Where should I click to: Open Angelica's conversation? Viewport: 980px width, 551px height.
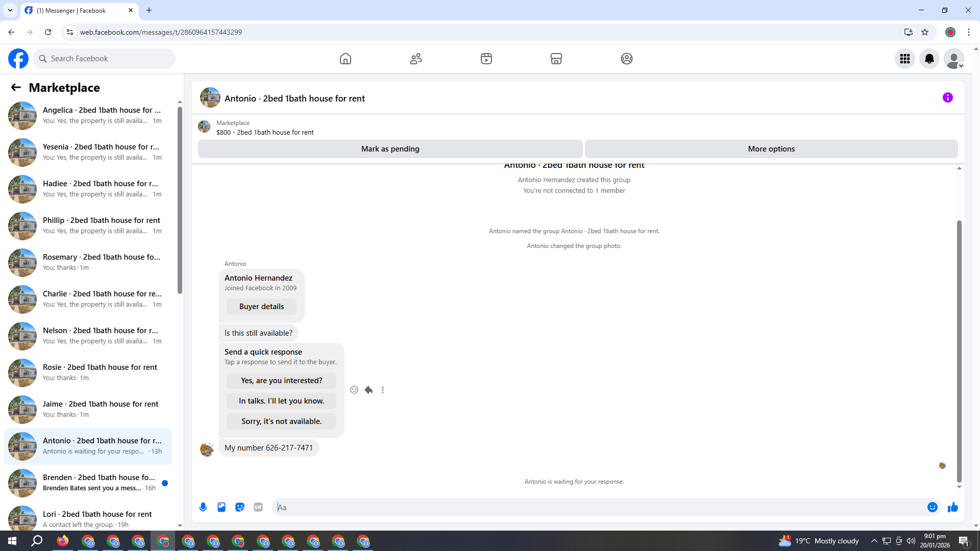pyautogui.click(x=88, y=115)
